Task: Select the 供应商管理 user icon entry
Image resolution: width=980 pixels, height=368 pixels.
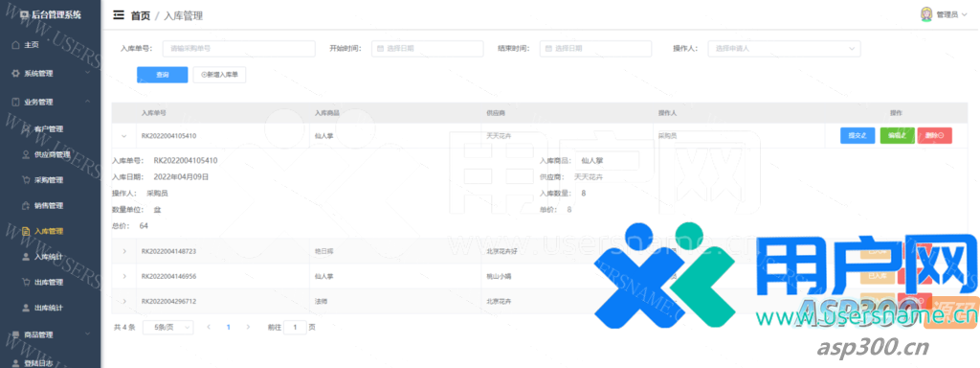Action: (26, 154)
